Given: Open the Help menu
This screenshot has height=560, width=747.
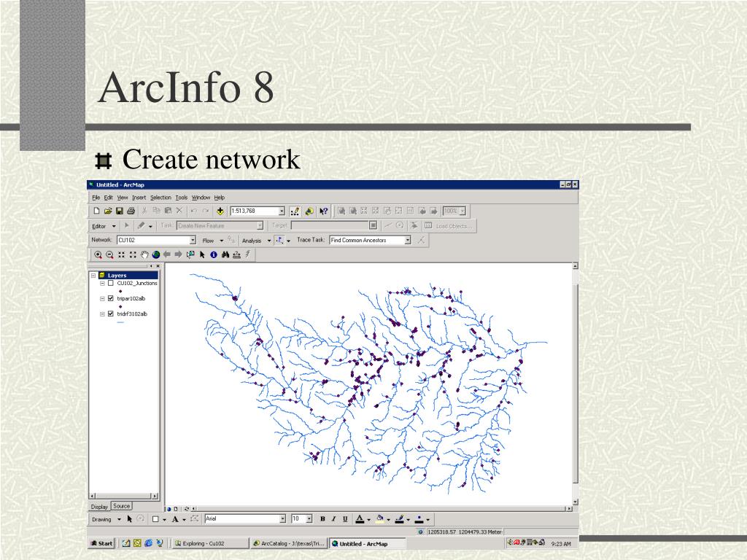Looking at the screenshot, I should (219, 197).
